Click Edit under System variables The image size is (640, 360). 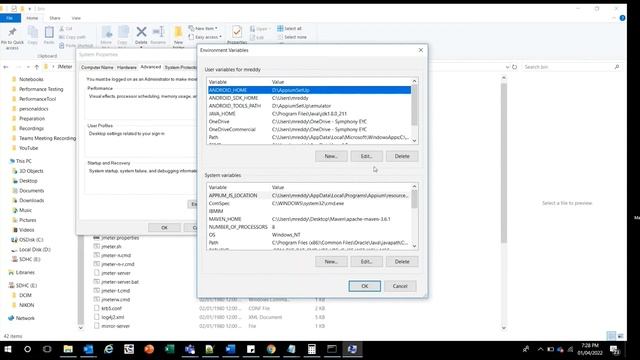click(367, 262)
